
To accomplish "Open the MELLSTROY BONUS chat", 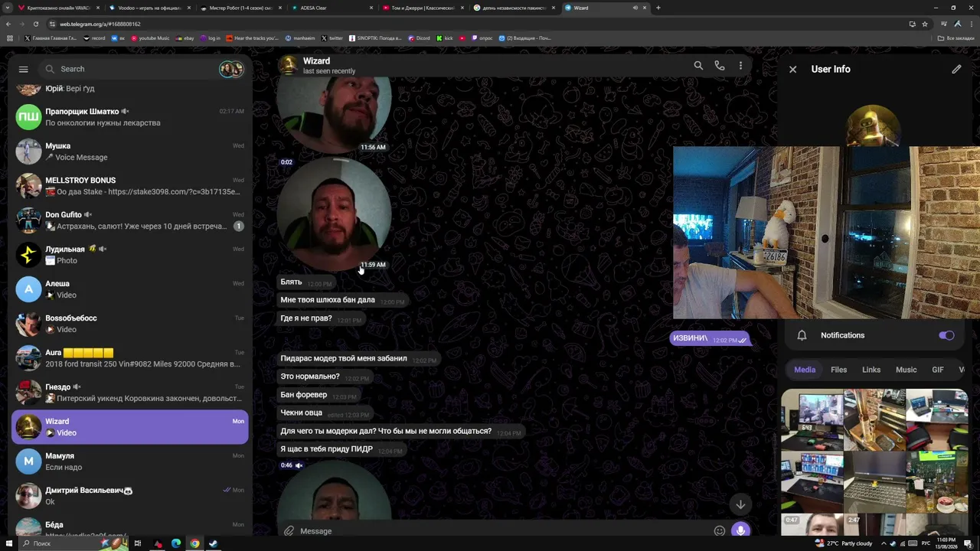I will coord(129,186).
